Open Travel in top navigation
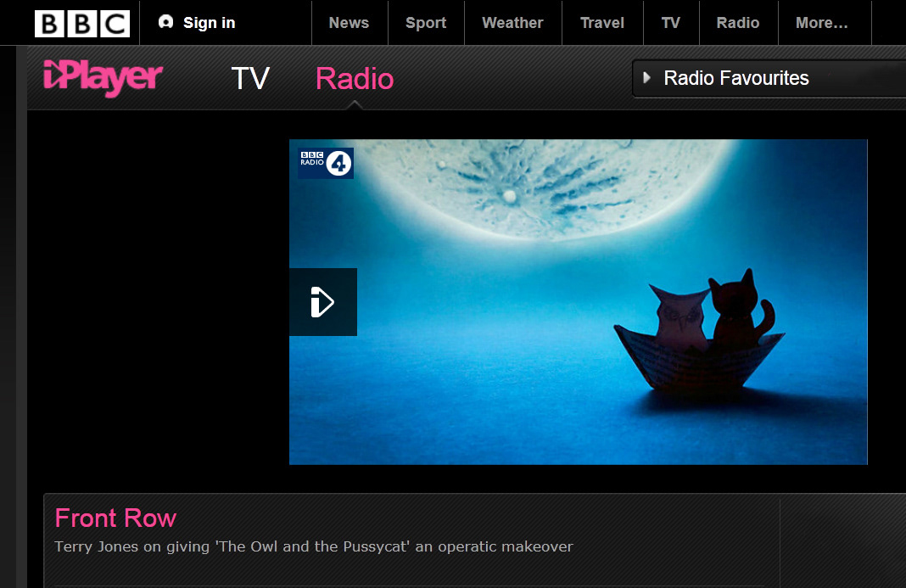 click(602, 23)
